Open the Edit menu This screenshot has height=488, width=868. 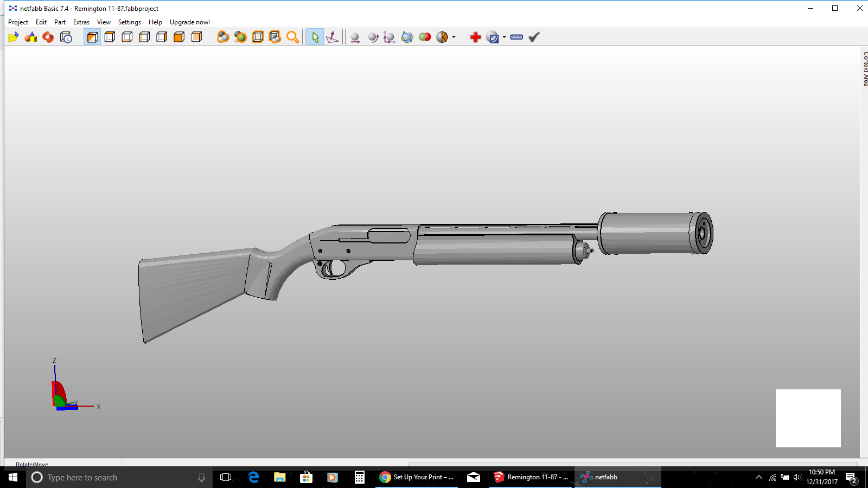pyautogui.click(x=41, y=22)
